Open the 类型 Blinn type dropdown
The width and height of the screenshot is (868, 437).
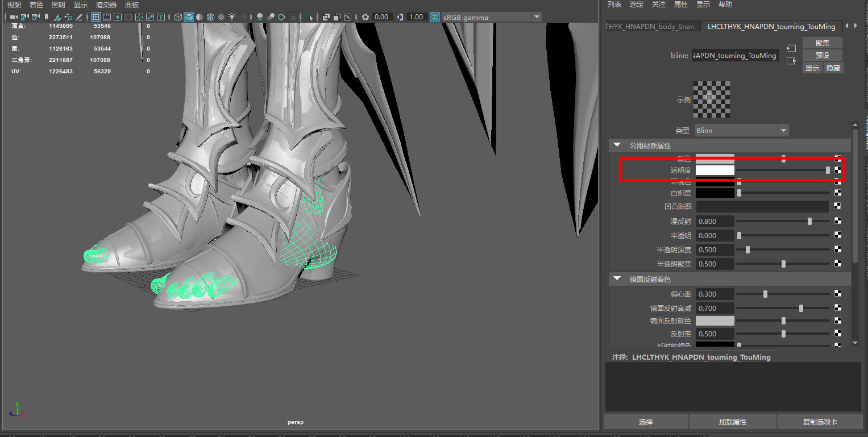pyautogui.click(x=783, y=131)
